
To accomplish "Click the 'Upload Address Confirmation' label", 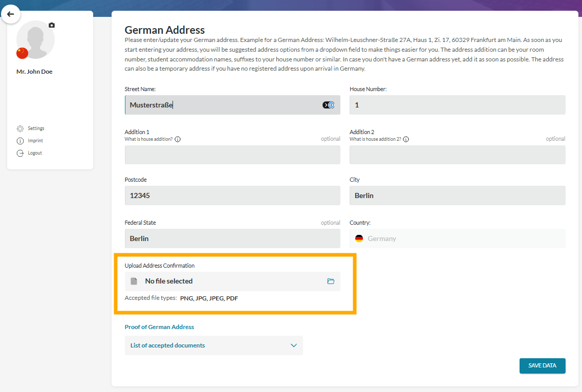I will (160, 266).
